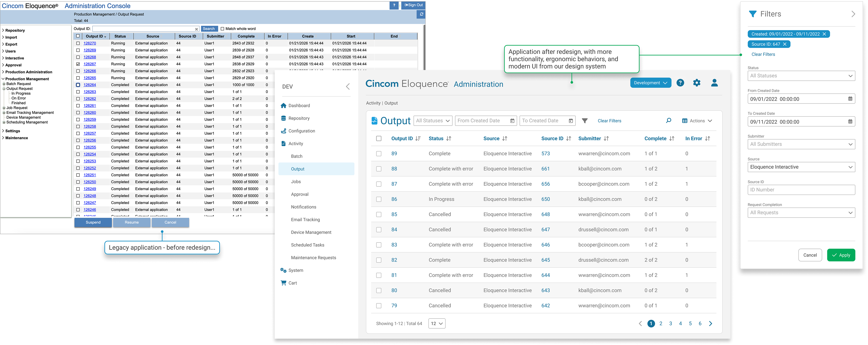Remove the Source ID: 647 filter chip
This screenshot has height=345, width=868.
[x=784, y=44]
